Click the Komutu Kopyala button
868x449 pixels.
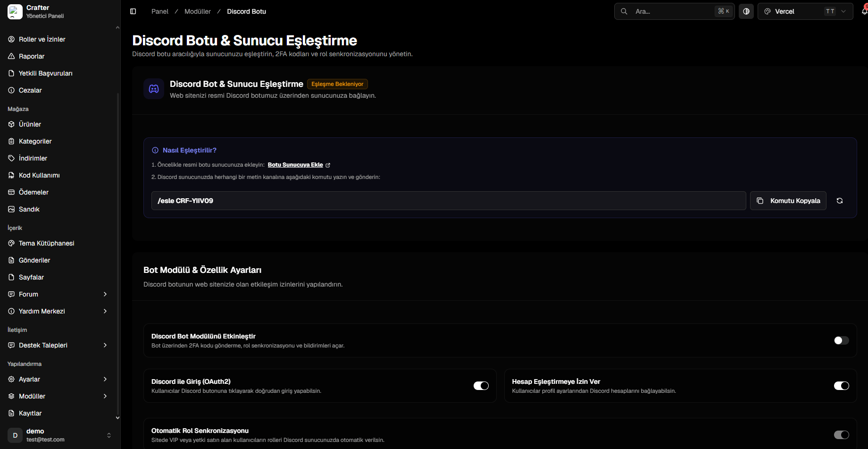point(788,201)
